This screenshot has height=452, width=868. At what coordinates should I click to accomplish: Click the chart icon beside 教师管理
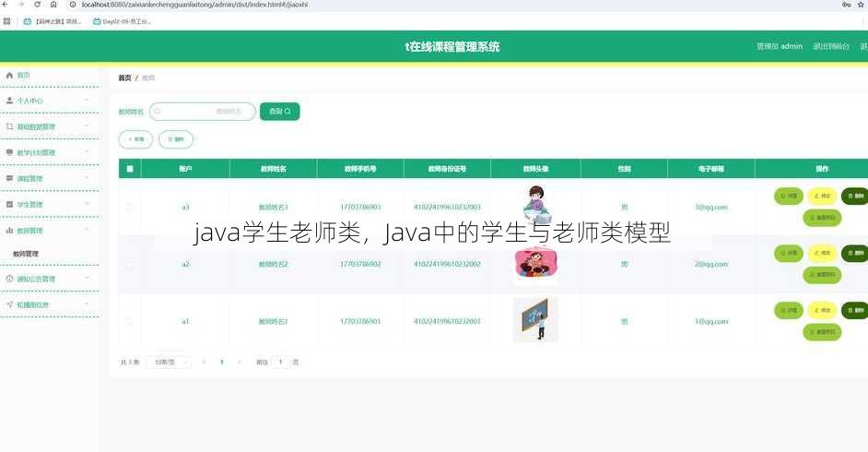pyautogui.click(x=9, y=230)
